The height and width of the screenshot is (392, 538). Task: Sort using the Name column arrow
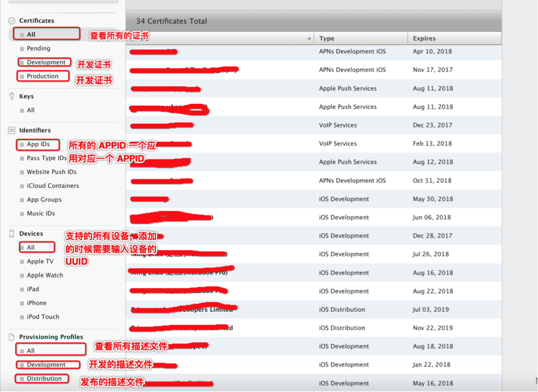tap(309, 39)
